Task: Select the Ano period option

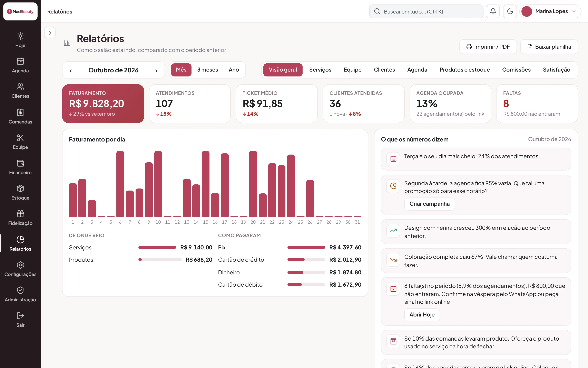Action: [x=234, y=70]
